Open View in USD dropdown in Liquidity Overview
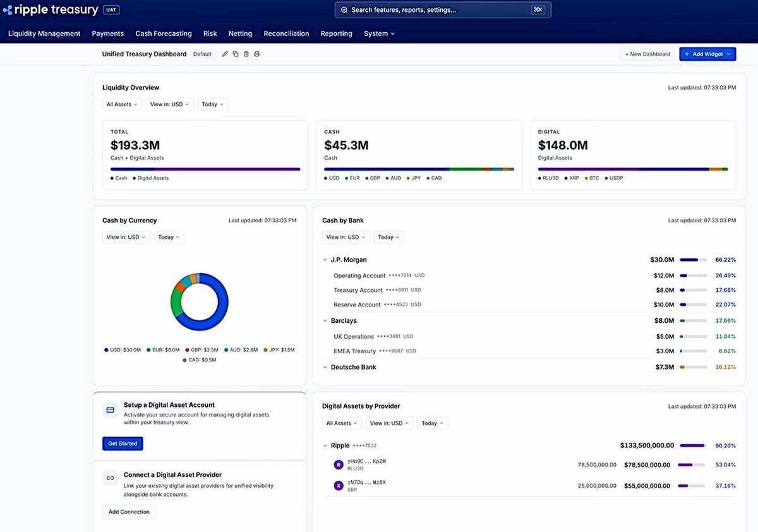 [x=169, y=104]
